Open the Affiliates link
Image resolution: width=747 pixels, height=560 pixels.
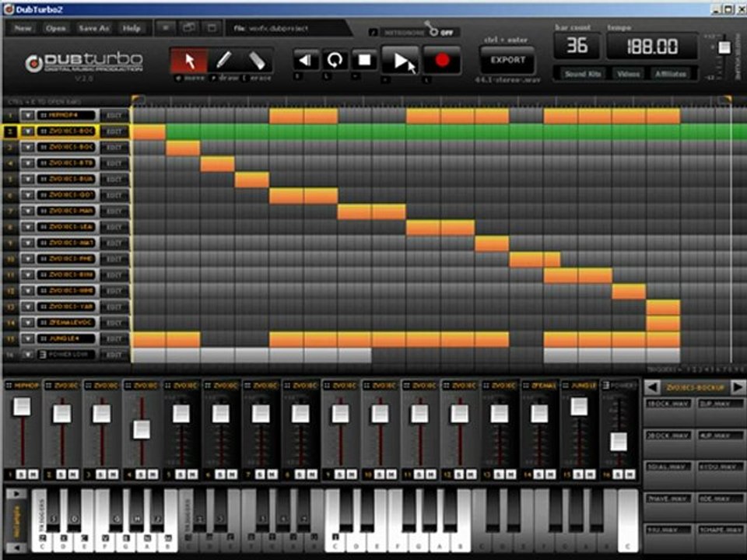click(x=670, y=74)
